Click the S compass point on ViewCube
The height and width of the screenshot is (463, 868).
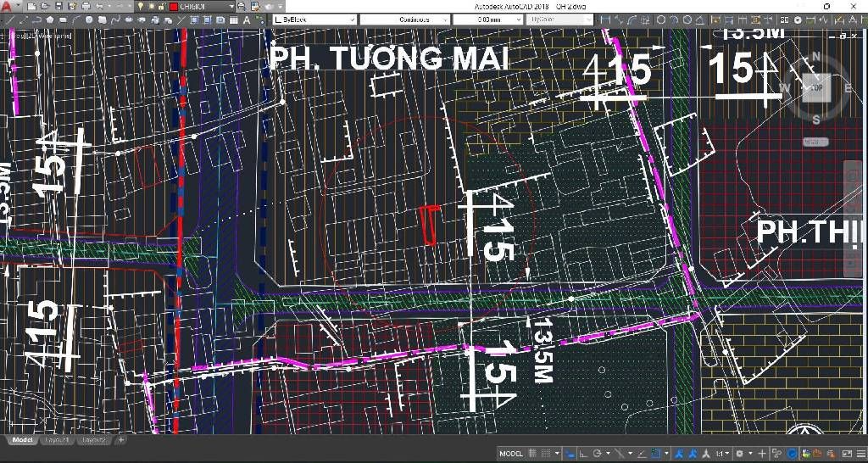pyautogui.click(x=816, y=120)
